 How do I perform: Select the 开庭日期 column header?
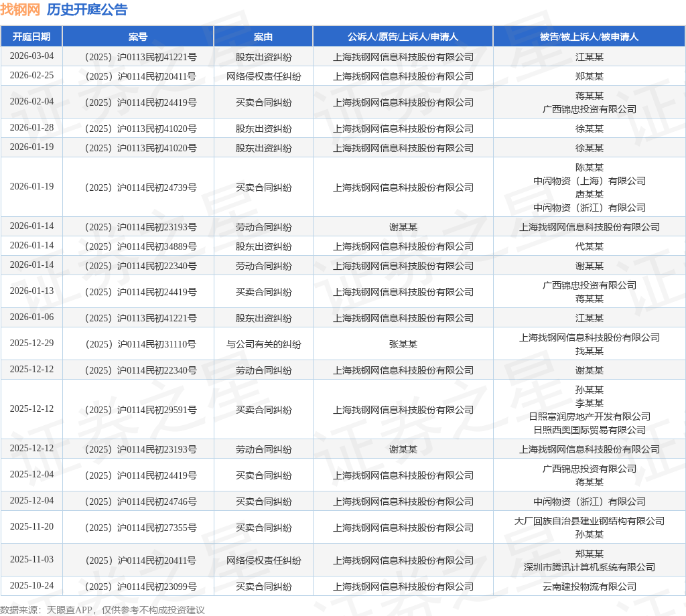point(31,37)
